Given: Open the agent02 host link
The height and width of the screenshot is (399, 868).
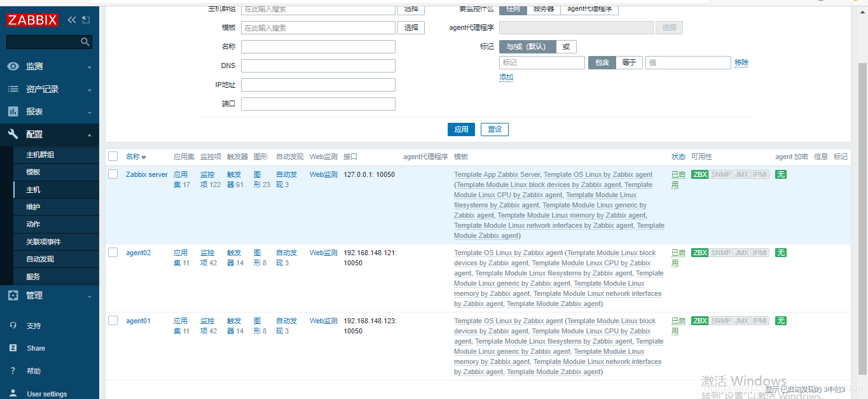Looking at the screenshot, I should click(x=139, y=253).
